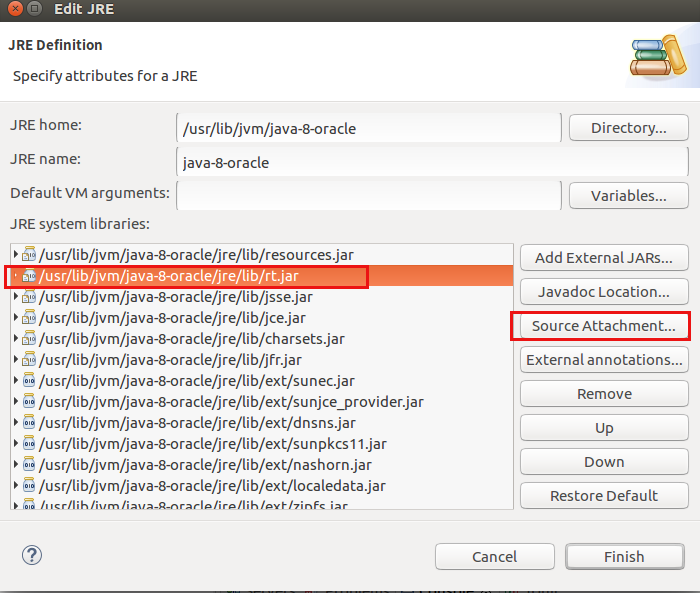Click the jar icon beside sunpkcs11.jar

pyautogui.click(x=29, y=443)
